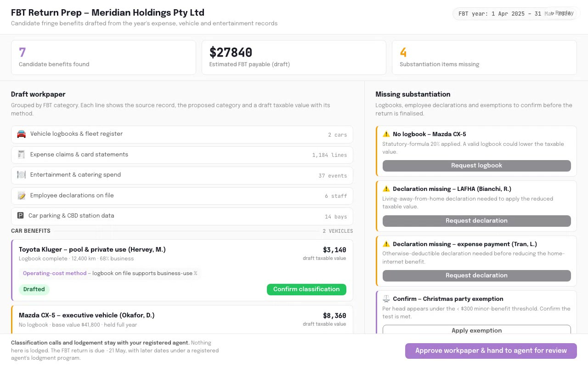Click Confirm – Christmas party exemption title
This screenshot has width=588, height=368.
pyautogui.click(x=448, y=299)
